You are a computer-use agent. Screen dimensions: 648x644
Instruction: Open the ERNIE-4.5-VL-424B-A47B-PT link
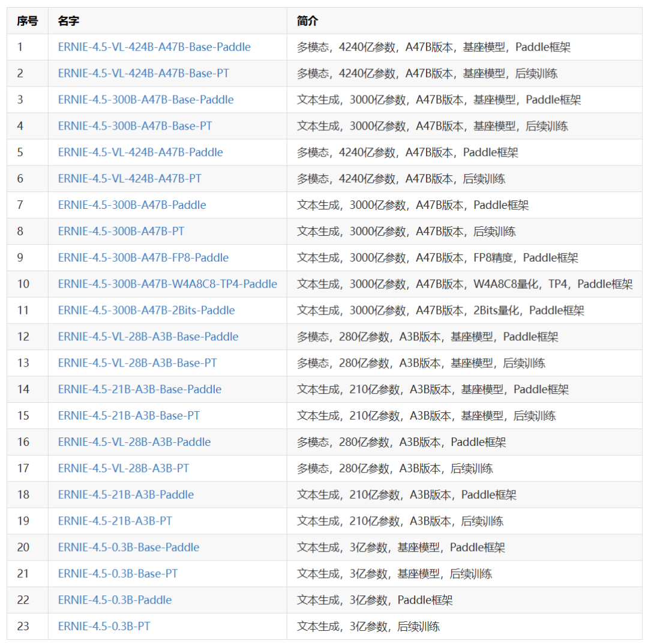(130, 179)
